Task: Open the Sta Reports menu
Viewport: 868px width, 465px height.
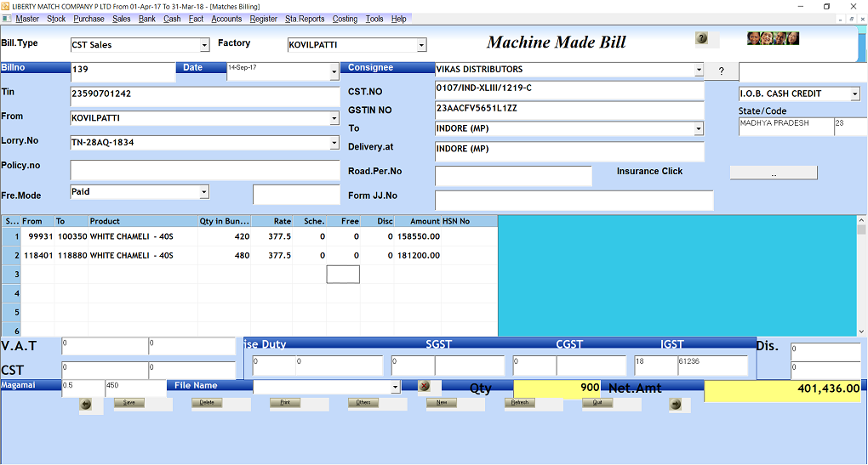Action: pyautogui.click(x=304, y=19)
